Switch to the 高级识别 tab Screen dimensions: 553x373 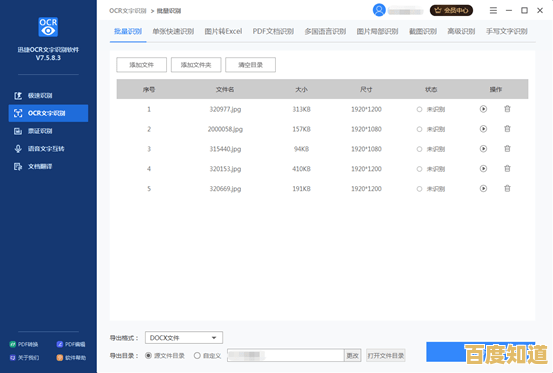click(x=461, y=31)
